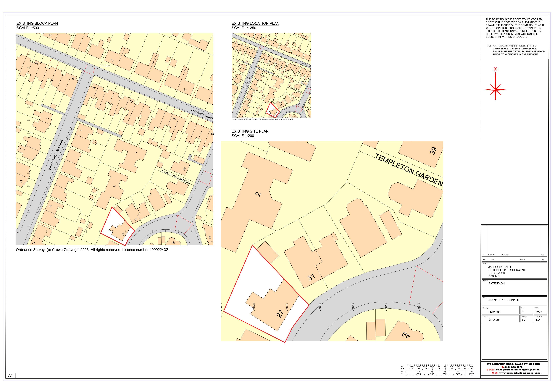Select the SCALE 1:500 label
This screenshot has height=392, width=555.
coord(28,28)
